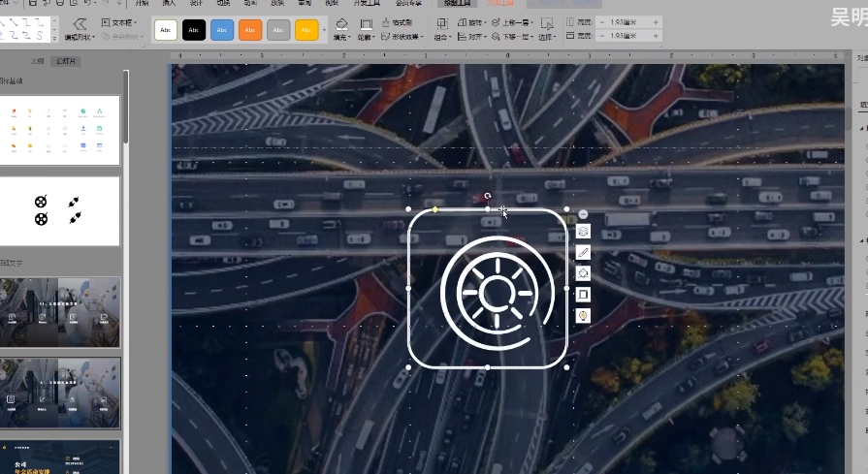
Task: Click the lightbulb smart suggestion icon
Action: (583, 315)
